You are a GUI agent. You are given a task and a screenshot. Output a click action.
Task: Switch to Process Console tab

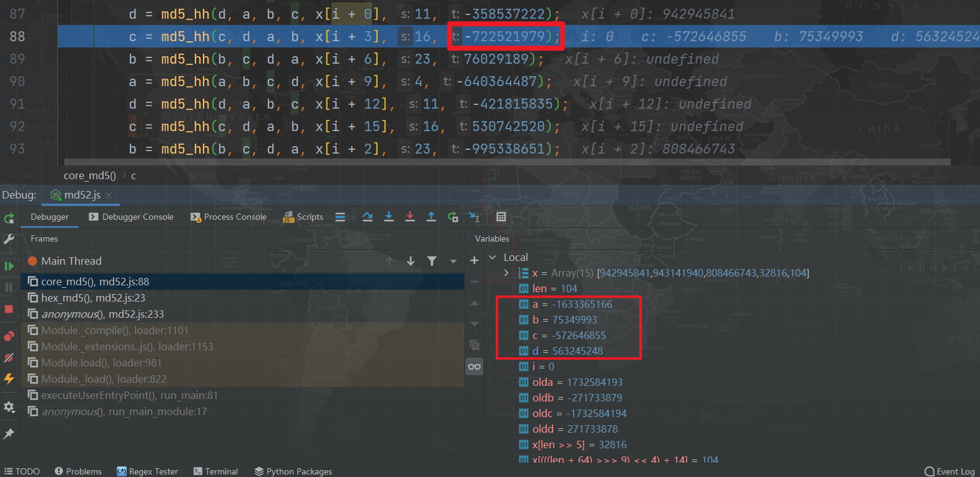(228, 217)
